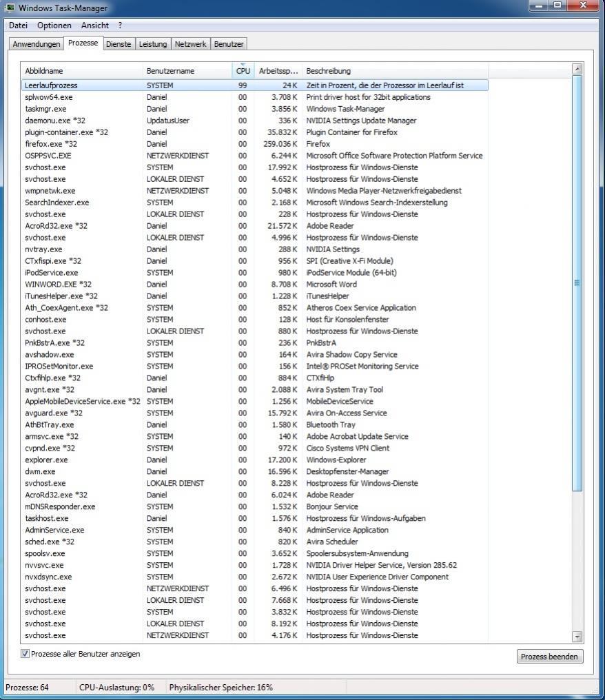Select the nvtray.exe process
The width and height of the screenshot is (605, 700).
click(254, 249)
